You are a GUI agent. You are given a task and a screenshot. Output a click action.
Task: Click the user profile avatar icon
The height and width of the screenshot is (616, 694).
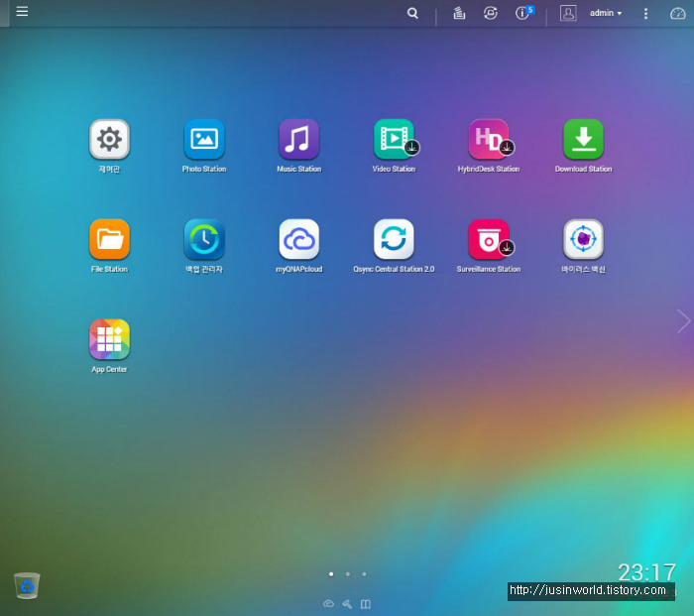(568, 13)
